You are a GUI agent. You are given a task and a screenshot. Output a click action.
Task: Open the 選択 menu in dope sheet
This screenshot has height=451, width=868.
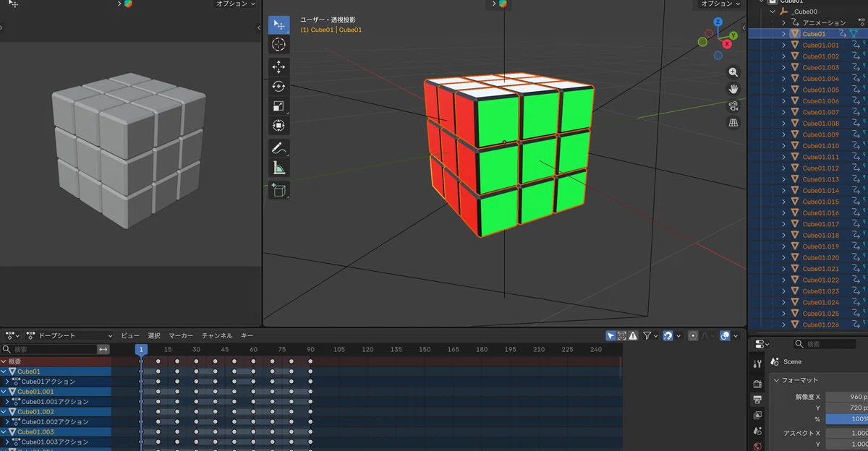tap(154, 335)
